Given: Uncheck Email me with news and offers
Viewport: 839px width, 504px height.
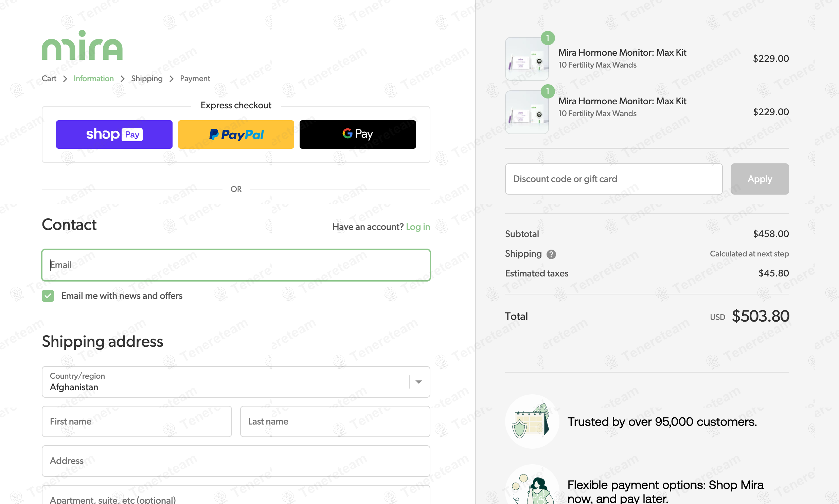Looking at the screenshot, I should (x=48, y=296).
